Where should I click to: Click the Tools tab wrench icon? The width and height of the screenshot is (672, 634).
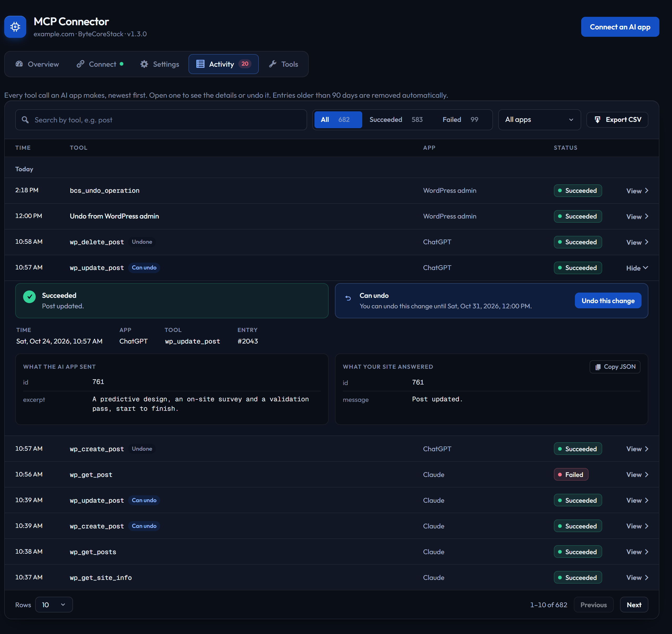coord(273,64)
